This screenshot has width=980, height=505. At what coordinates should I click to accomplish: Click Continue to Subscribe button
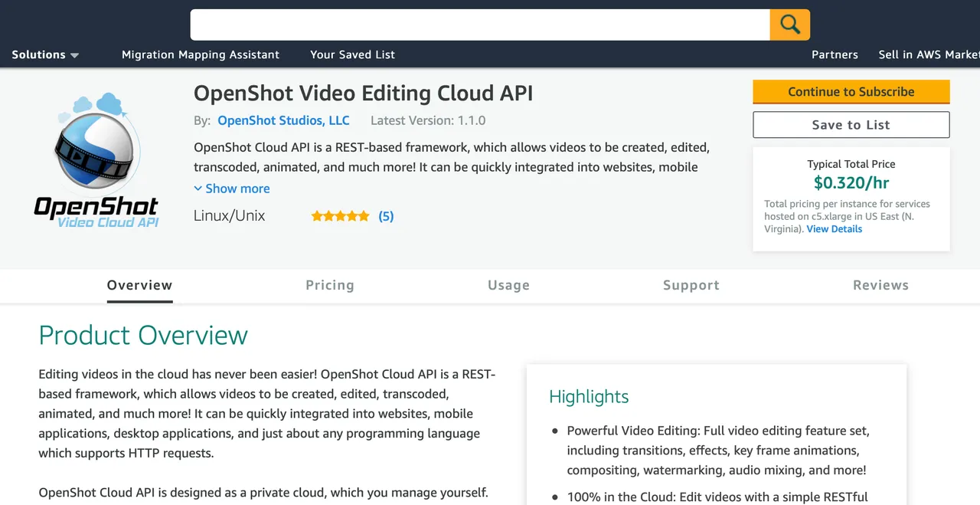coord(851,92)
